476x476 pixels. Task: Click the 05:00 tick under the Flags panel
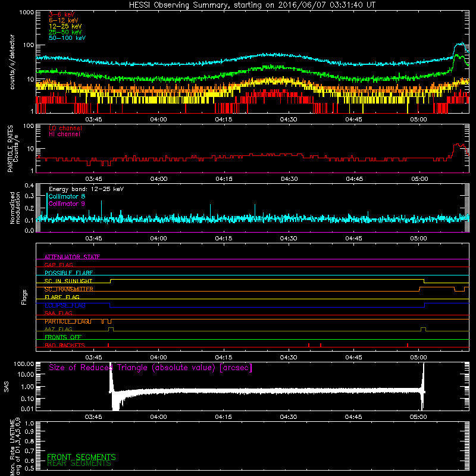click(x=418, y=358)
